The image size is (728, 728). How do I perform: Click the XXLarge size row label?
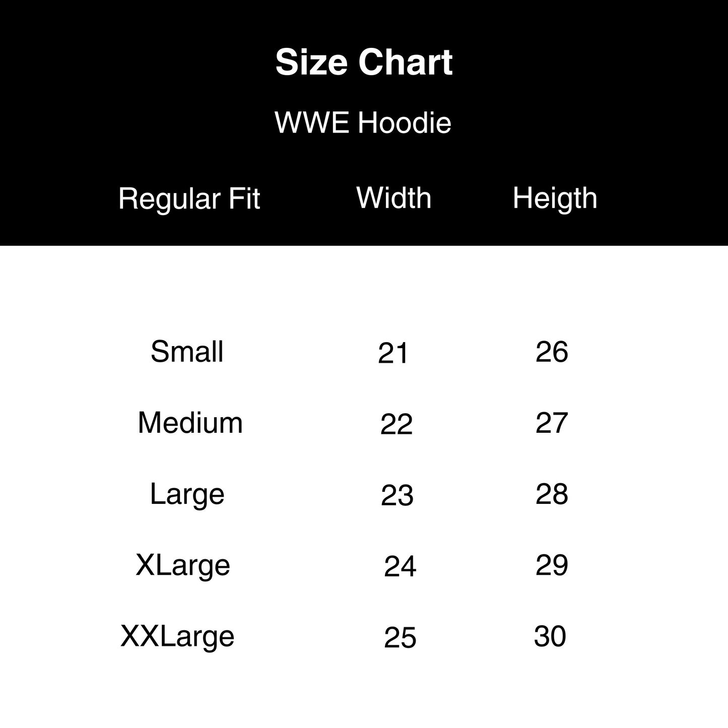(x=177, y=636)
